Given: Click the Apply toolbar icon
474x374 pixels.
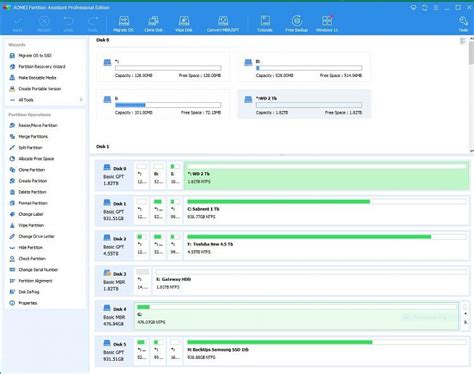Looking at the screenshot, I should (x=17, y=24).
